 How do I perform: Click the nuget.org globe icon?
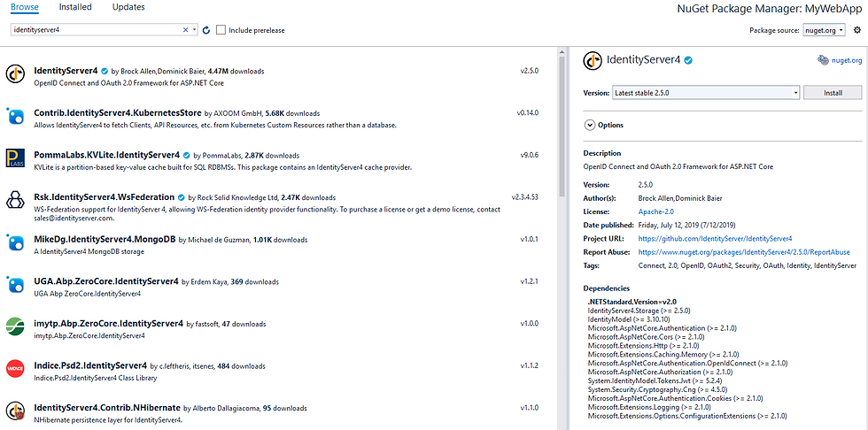[x=823, y=60]
